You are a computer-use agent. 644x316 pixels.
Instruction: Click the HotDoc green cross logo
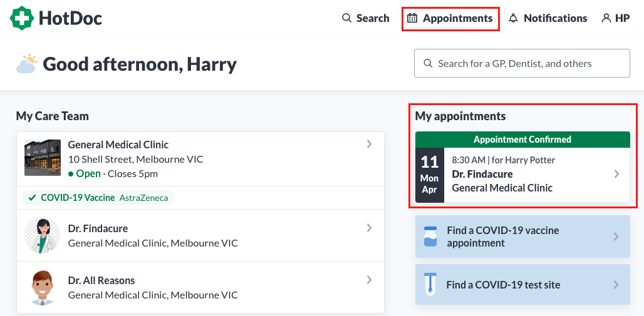[22, 18]
